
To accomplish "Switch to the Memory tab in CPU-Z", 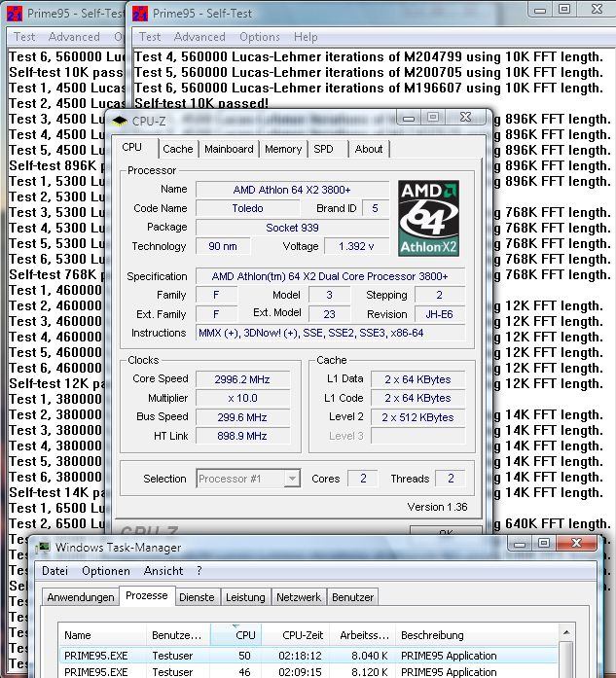I will coord(283,149).
